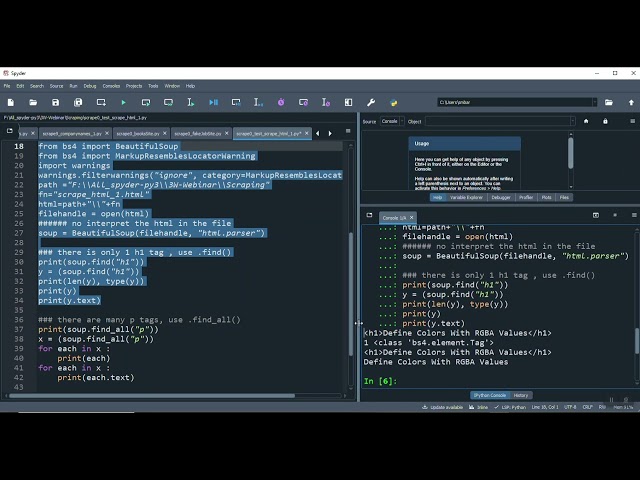Open the Source menu
The height and width of the screenshot is (480, 640).
[x=56, y=86]
